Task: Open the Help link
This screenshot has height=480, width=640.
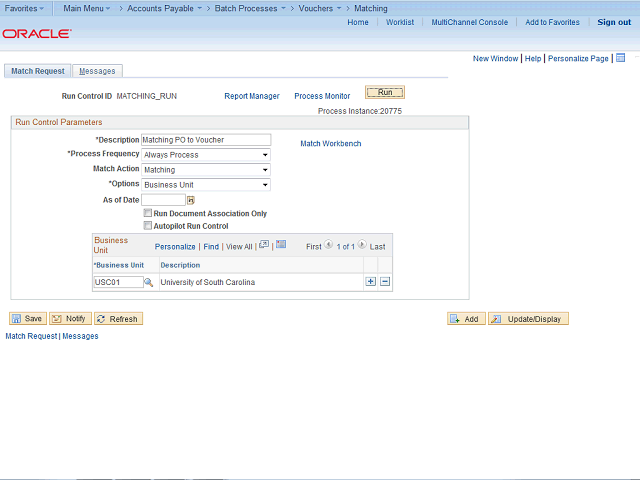Action: (533, 58)
